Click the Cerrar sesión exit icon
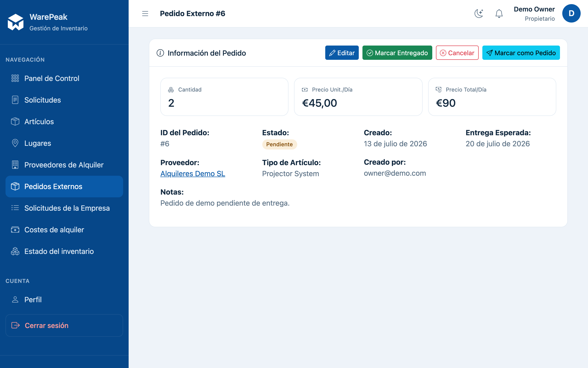 16,325
